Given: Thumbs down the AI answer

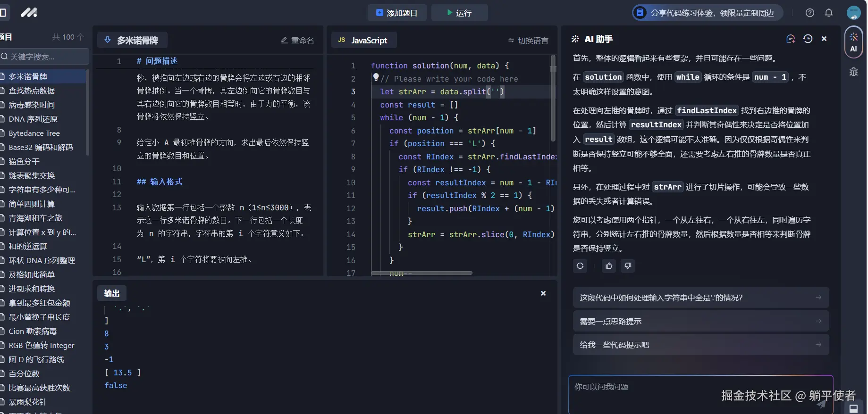Looking at the screenshot, I should [628, 266].
